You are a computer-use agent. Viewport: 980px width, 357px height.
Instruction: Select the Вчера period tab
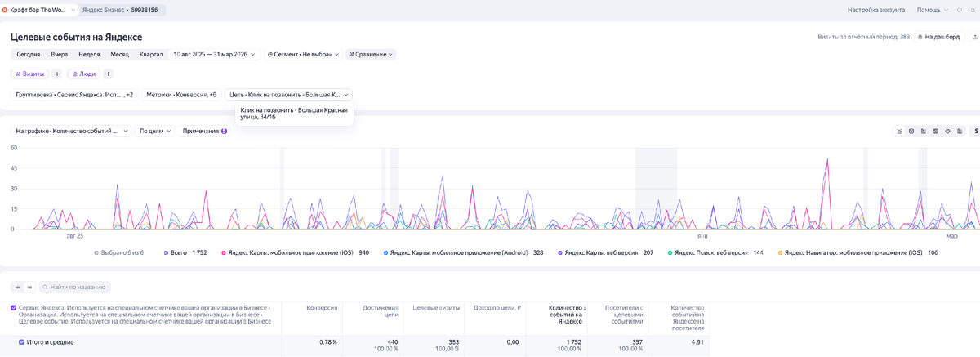tap(59, 54)
